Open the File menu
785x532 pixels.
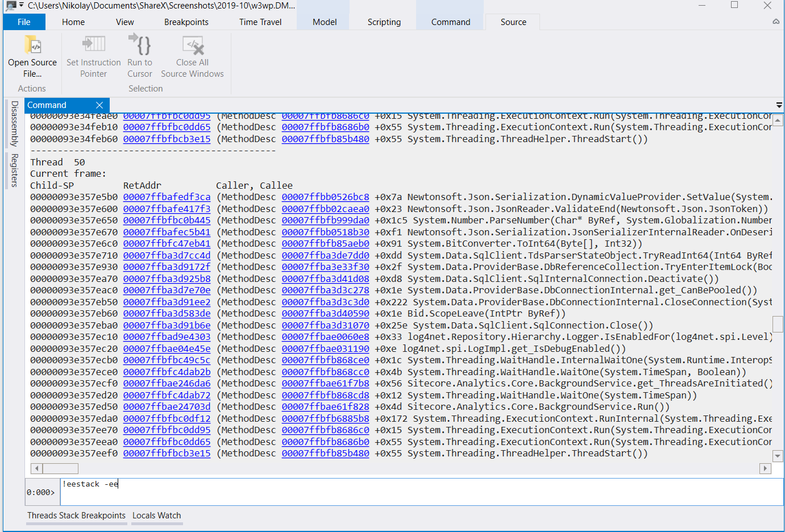[23, 22]
